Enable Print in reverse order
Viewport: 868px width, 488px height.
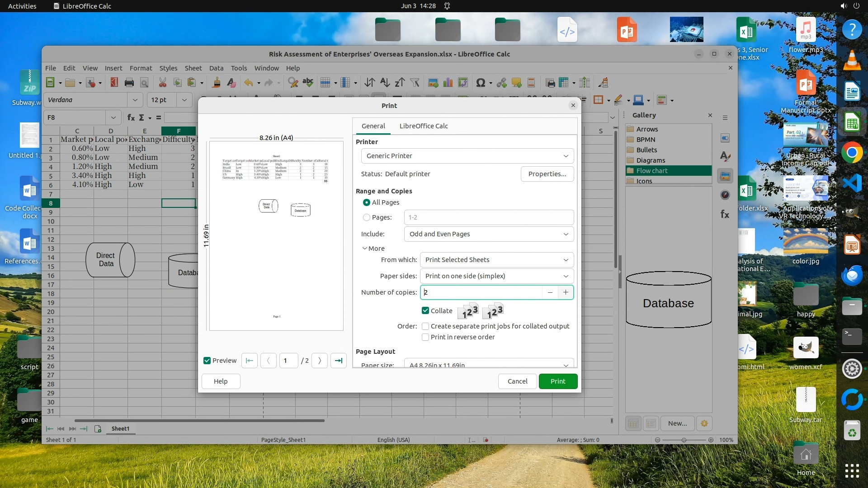click(425, 337)
